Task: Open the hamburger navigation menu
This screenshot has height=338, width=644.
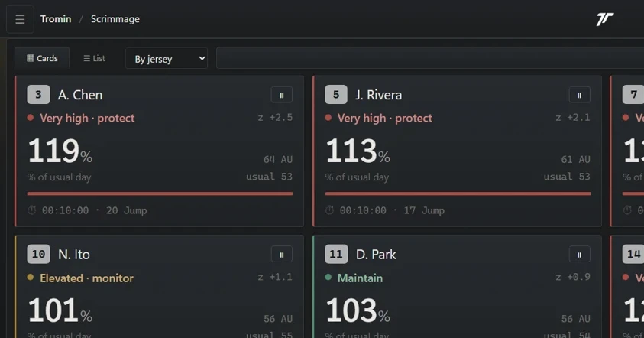Action: pyautogui.click(x=20, y=19)
